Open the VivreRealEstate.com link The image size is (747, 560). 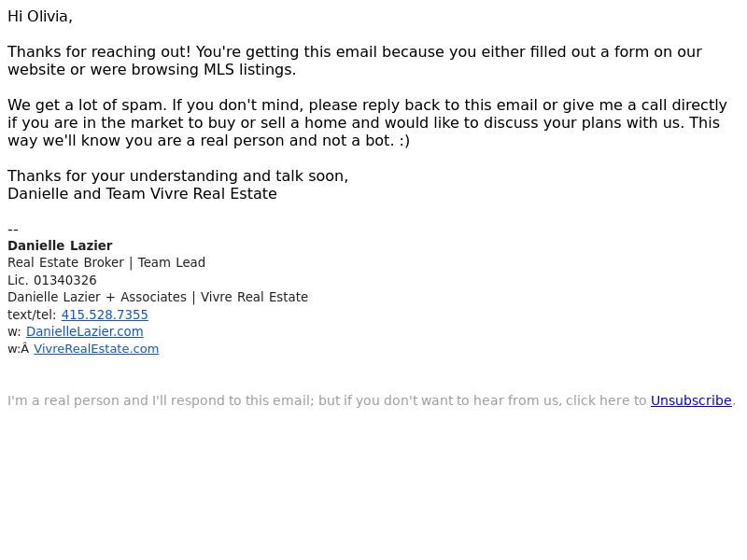[96, 348]
